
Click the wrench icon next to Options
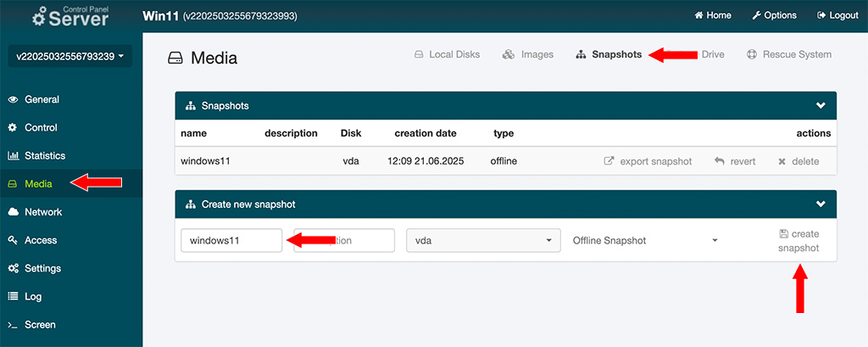tap(756, 15)
